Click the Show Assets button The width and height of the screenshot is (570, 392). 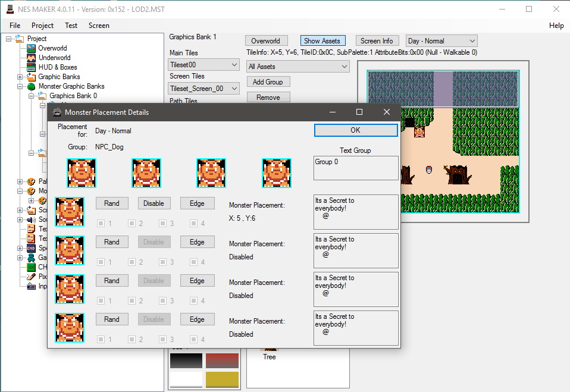[x=322, y=40]
